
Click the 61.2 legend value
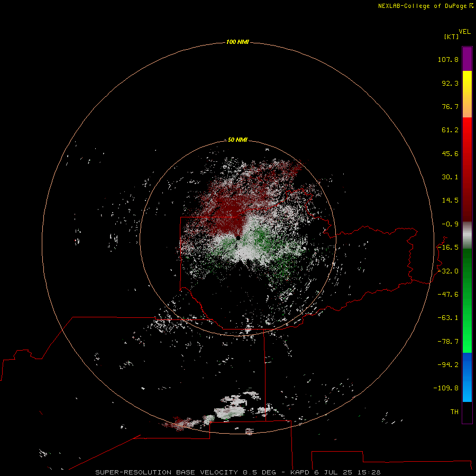[450, 130]
